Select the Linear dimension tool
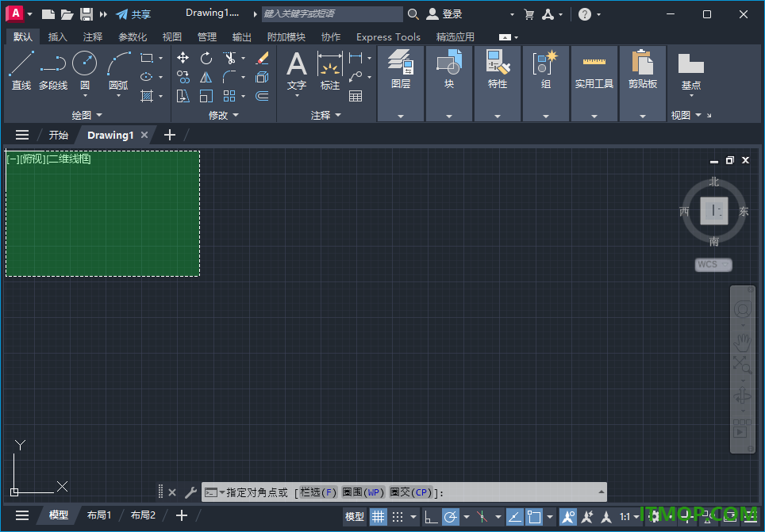This screenshot has height=532, width=765. point(356,58)
